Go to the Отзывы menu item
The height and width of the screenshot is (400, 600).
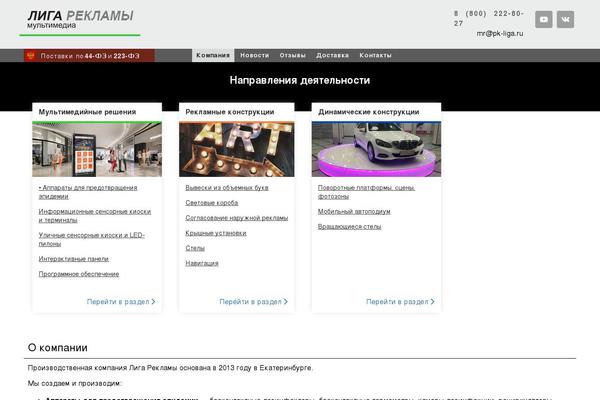pos(292,56)
